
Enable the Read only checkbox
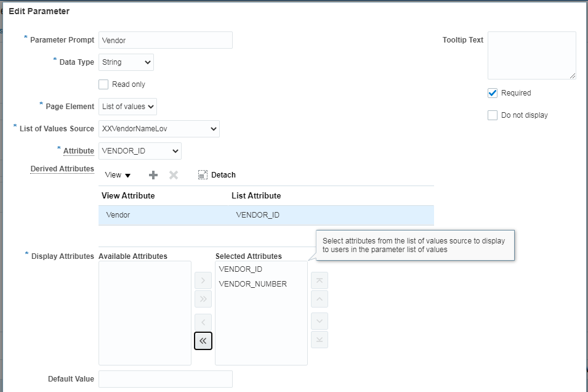103,84
